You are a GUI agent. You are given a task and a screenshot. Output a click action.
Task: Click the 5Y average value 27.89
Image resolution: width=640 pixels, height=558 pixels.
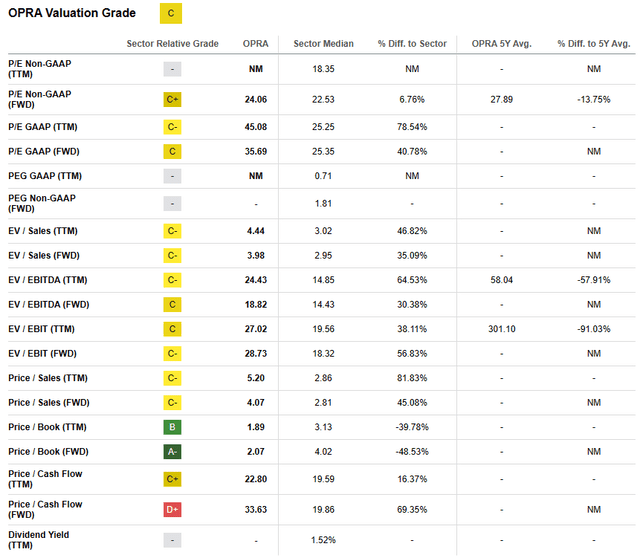(502, 100)
